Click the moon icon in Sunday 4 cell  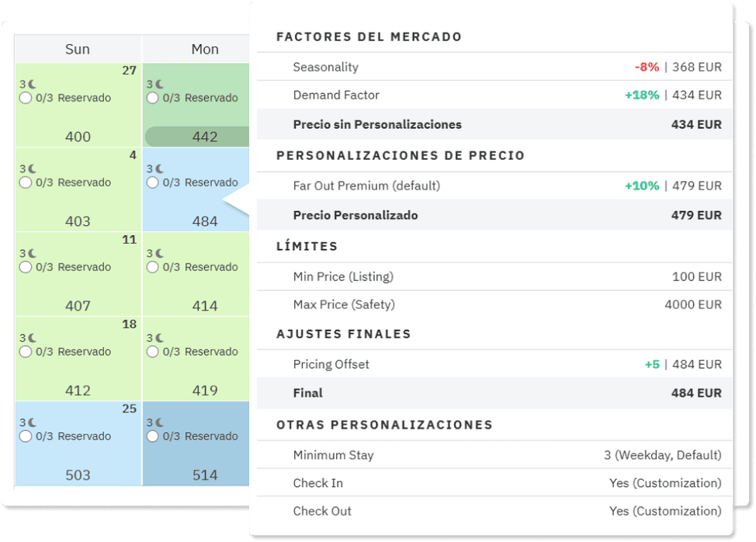[33, 169]
